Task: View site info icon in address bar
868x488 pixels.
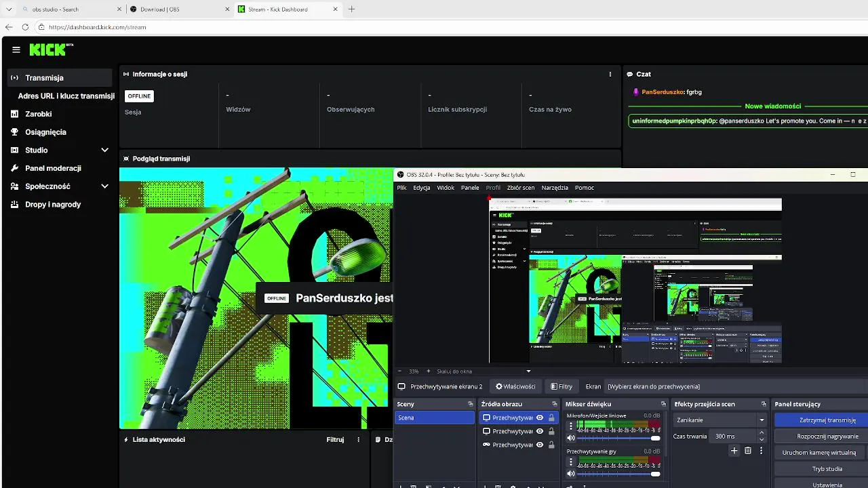Action: 41,27
